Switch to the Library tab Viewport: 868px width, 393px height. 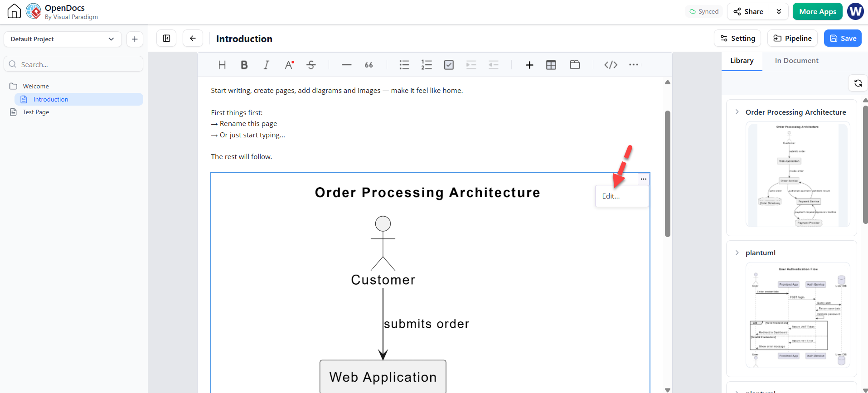742,61
